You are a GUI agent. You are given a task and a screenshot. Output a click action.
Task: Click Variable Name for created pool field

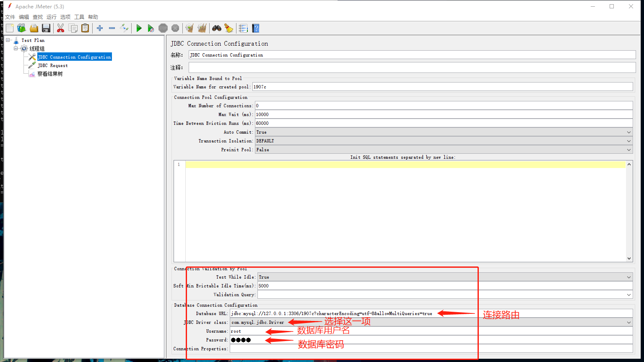pyautogui.click(x=442, y=87)
